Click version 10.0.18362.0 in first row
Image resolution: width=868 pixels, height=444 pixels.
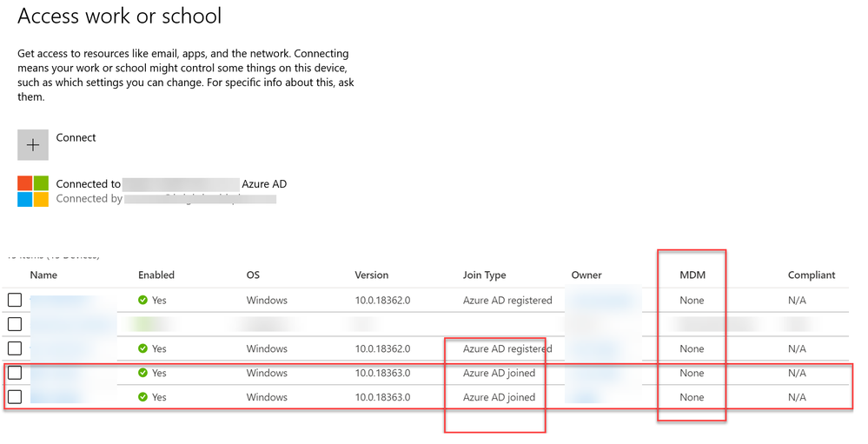(382, 301)
